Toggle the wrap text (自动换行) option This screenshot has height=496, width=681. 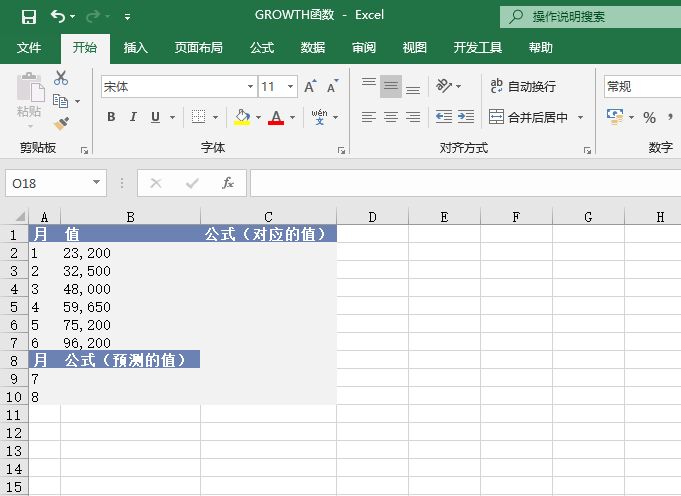tap(523, 87)
